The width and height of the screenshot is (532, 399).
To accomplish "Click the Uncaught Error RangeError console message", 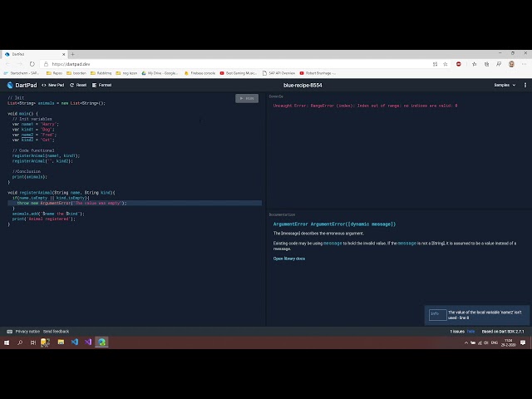I will point(365,106).
